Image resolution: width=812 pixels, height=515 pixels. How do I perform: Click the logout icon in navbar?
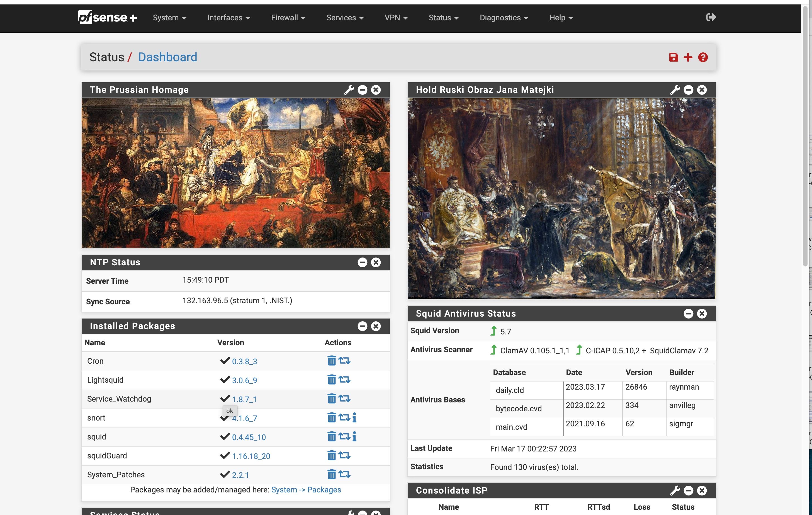click(x=711, y=17)
